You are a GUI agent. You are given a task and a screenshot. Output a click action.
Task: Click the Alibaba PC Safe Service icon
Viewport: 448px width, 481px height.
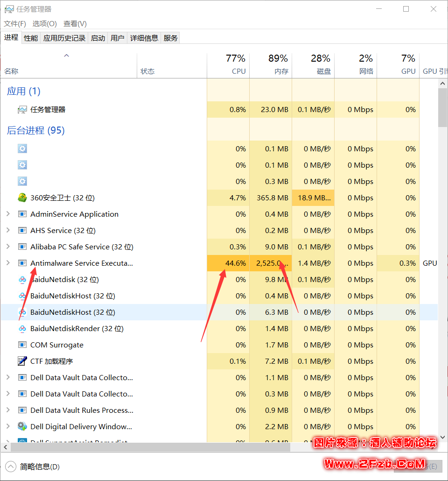[22, 247]
